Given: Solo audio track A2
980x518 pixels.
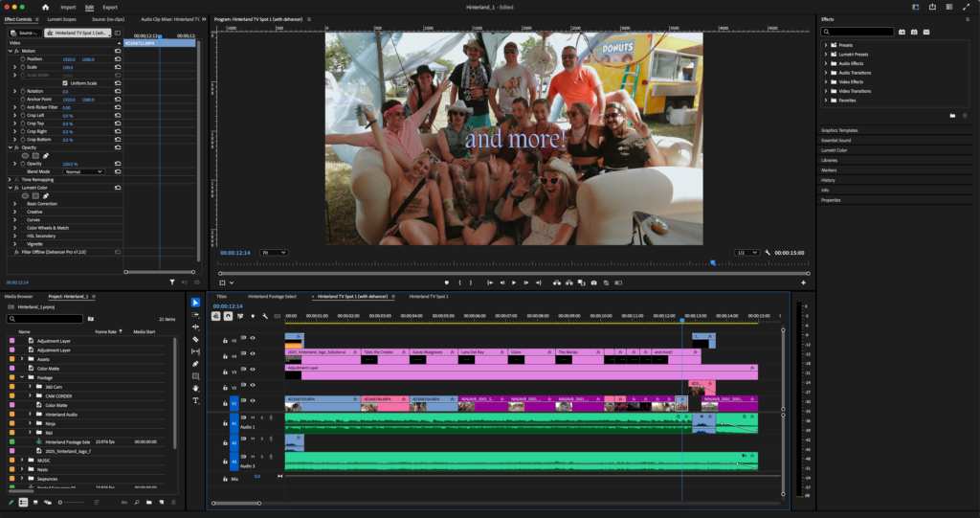Looking at the screenshot, I should (x=262, y=439).
